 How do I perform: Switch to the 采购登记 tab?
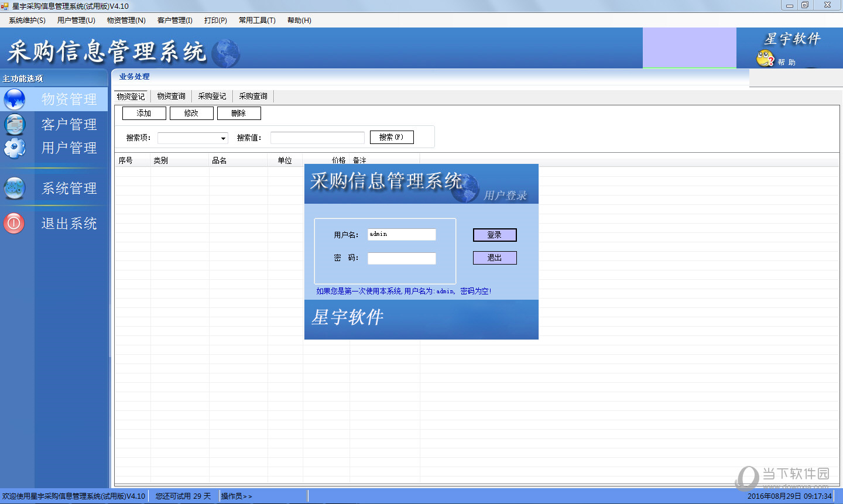pyautogui.click(x=212, y=97)
